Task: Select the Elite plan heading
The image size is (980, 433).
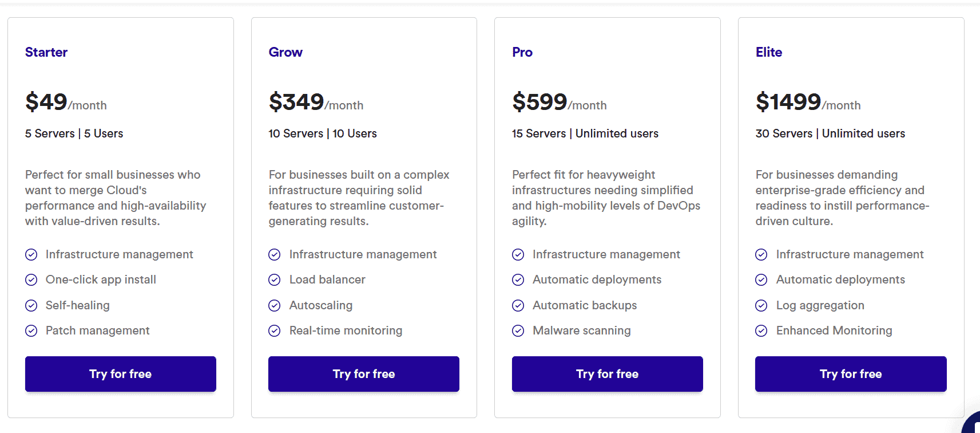Action: [769, 52]
